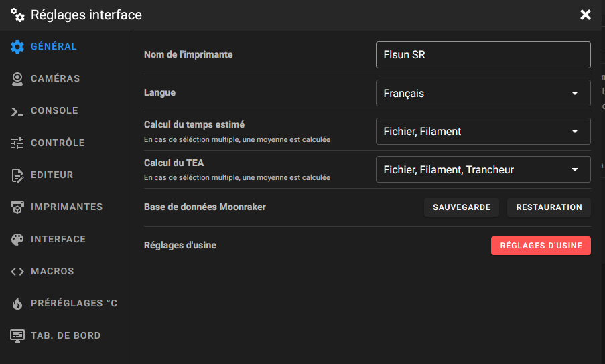Click the red Réglages d'usine button
The height and width of the screenshot is (364, 605).
541,246
